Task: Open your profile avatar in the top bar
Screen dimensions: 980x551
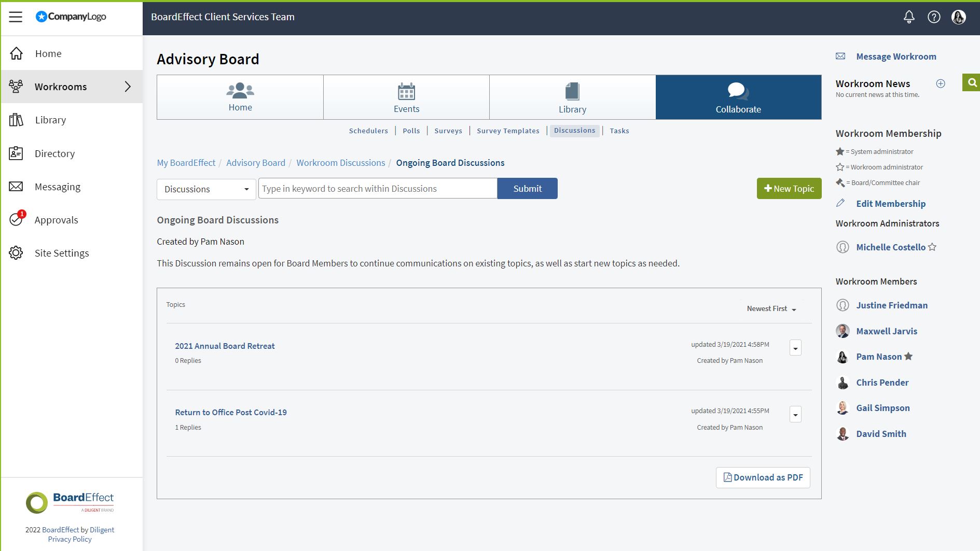Action: pos(959,17)
